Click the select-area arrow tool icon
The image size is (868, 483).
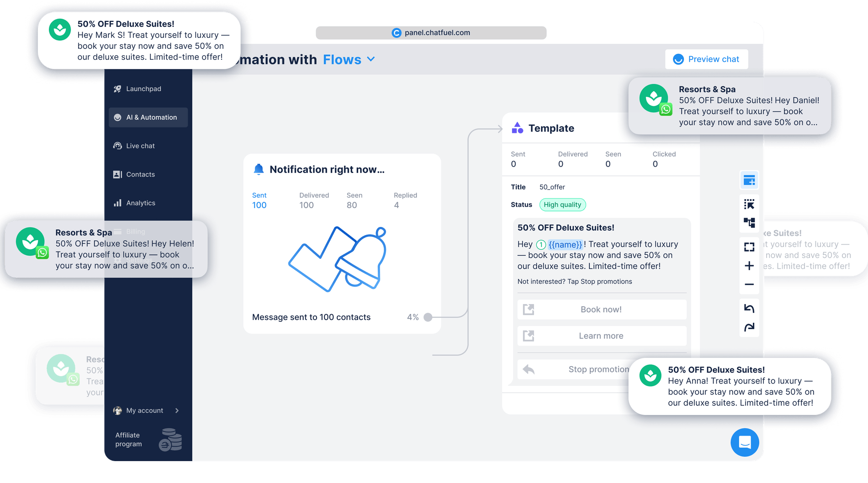click(749, 204)
